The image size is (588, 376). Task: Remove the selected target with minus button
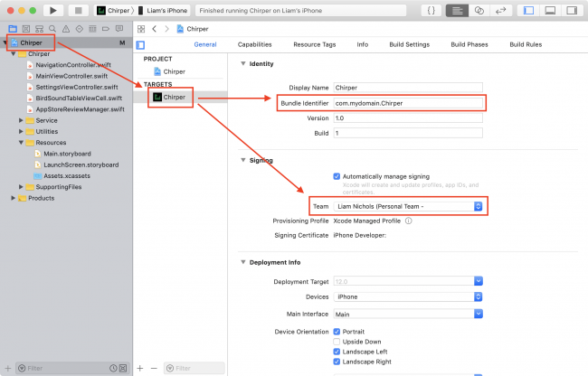[154, 368]
